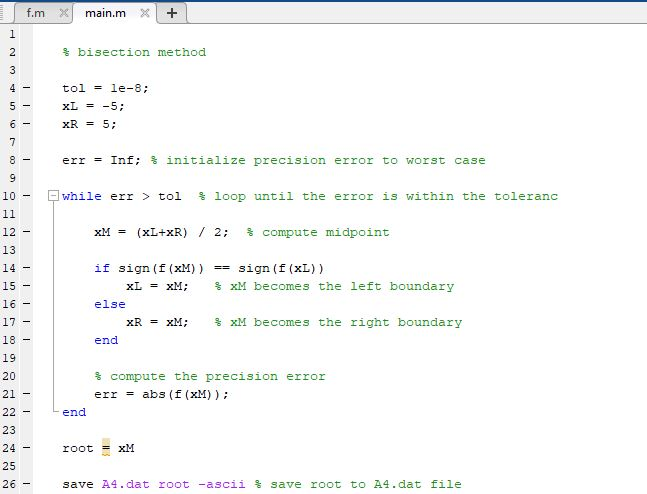The height and width of the screenshot is (494, 647).
Task: Select the main.m editor tab
Action: (105, 13)
